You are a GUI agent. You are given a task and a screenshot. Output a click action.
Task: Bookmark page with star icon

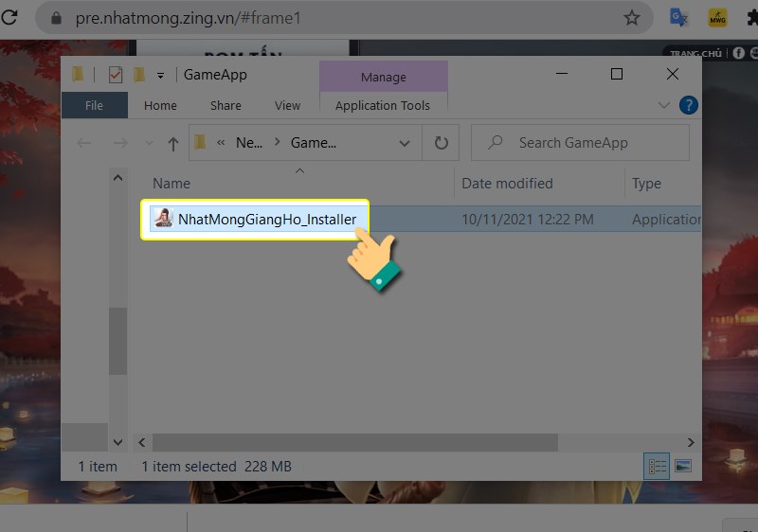tap(631, 18)
